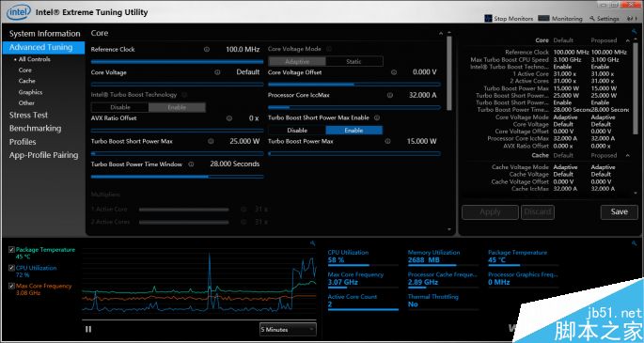Open the AVX Ratio Offset info icon
Image resolution: width=644 pixels, height=343 pixels.
(229, 118)
